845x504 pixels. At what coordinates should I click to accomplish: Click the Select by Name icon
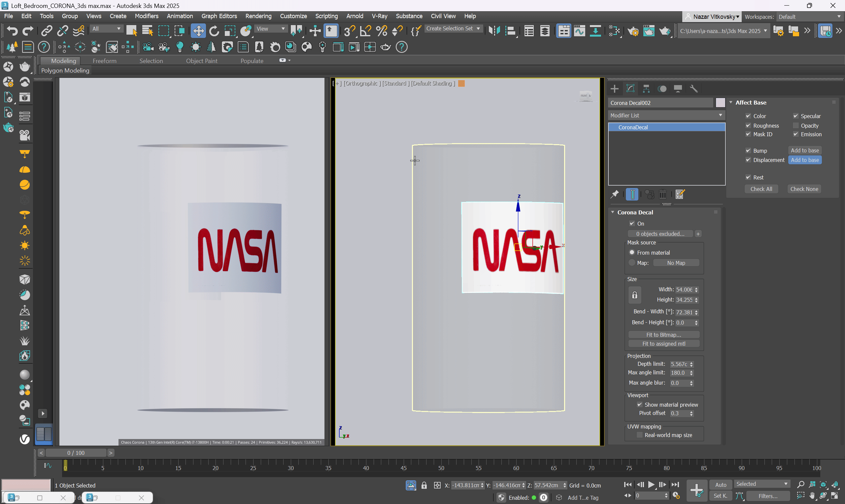tap(148, 31)
